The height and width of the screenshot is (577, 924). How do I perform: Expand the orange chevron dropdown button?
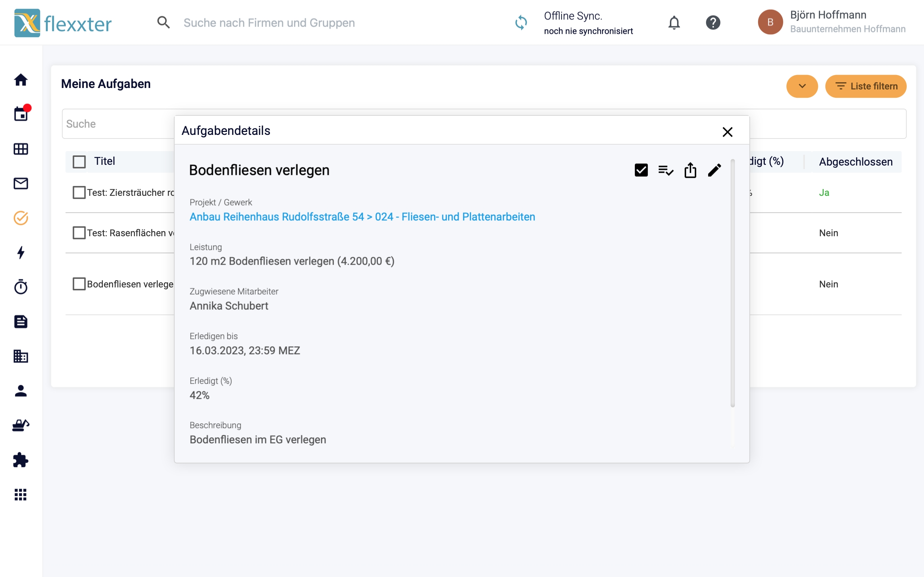click(802, 86)
